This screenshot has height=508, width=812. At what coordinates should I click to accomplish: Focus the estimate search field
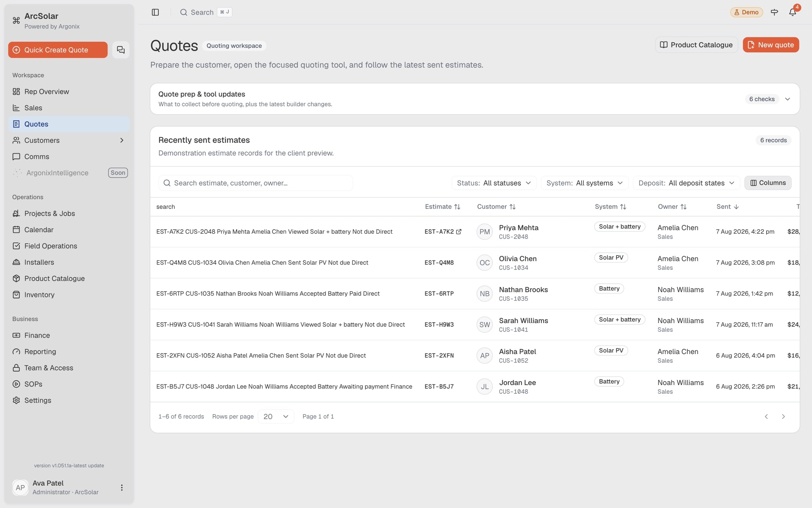(256, 183)
